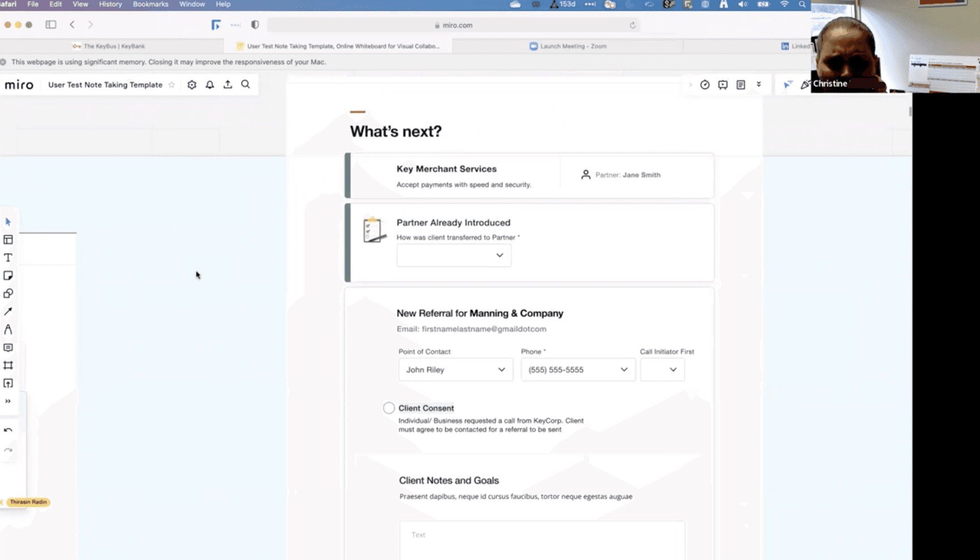This screenshot has height=560, width=980.
Task: Open the 'How was client transferred' dropdown
Action: coord(453,255)
